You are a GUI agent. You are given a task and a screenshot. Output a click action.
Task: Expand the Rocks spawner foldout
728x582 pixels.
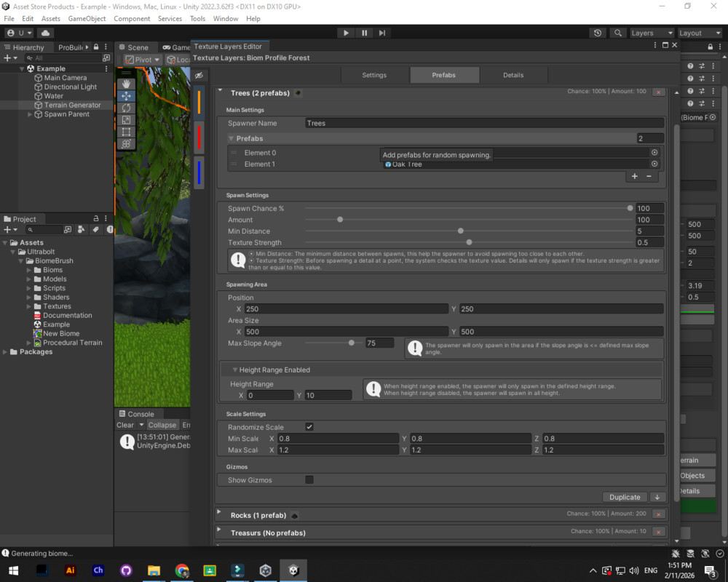click(x=219, y=512)
